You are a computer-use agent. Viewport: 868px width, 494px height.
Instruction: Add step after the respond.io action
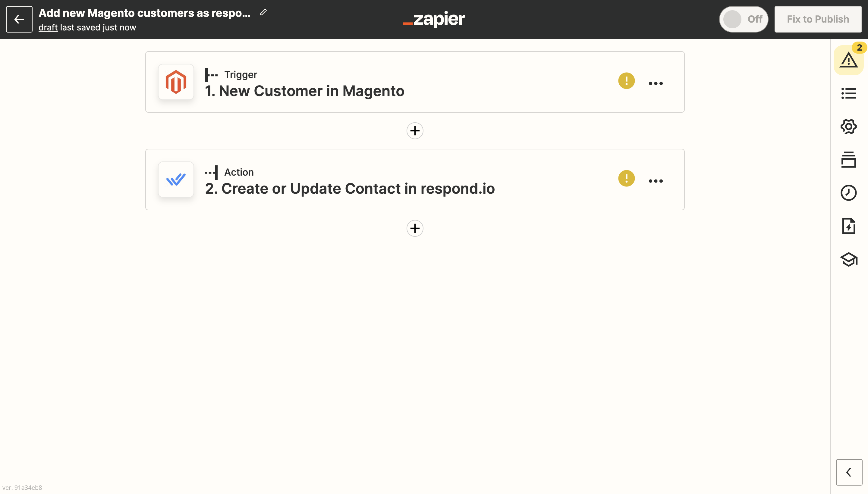[414, 228]
